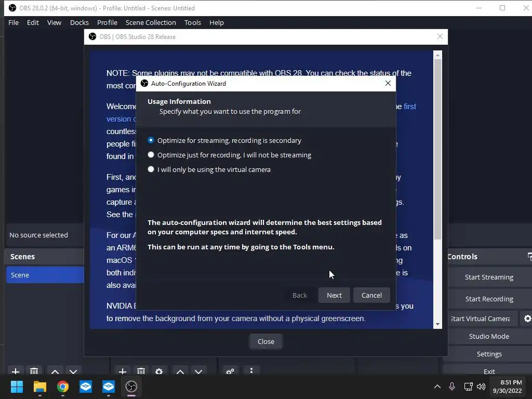
Task: Click Start Streaming in Controls
Action: 489,277
